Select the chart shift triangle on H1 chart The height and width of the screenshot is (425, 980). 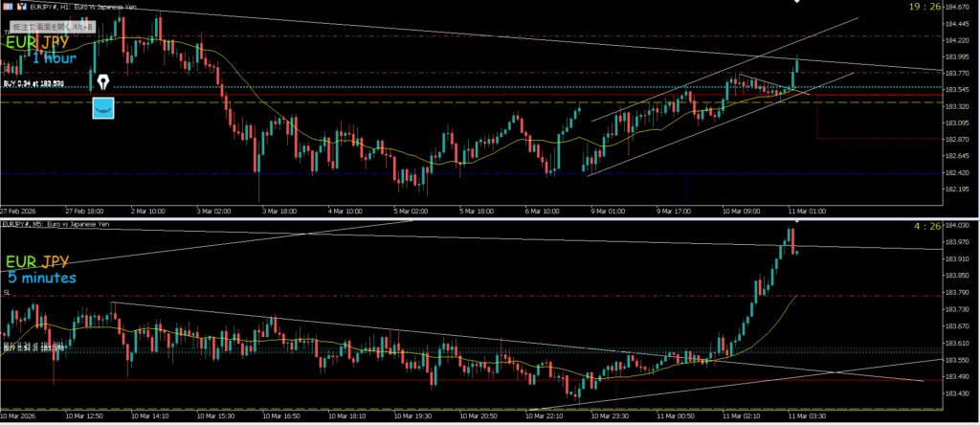click(797, 2)
